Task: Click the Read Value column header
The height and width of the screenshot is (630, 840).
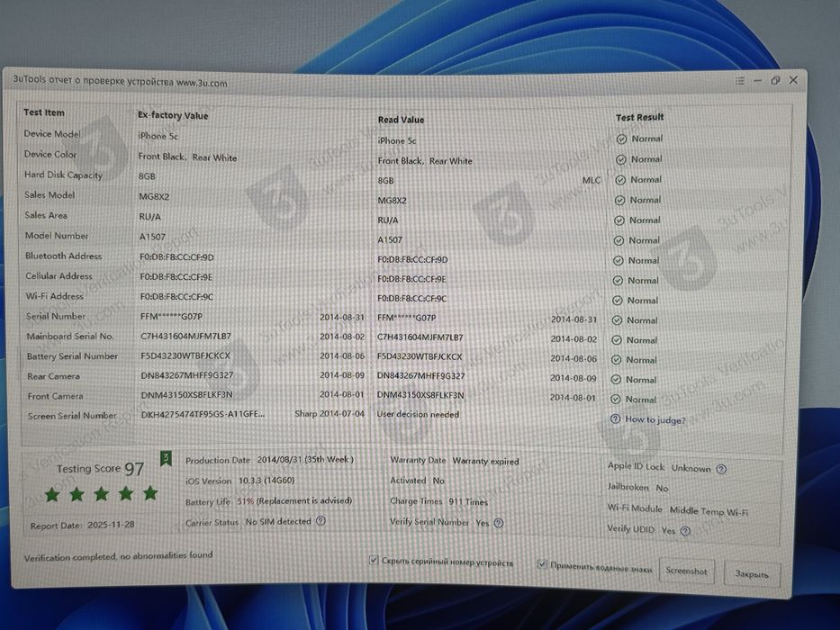Action: coord(401,120)
